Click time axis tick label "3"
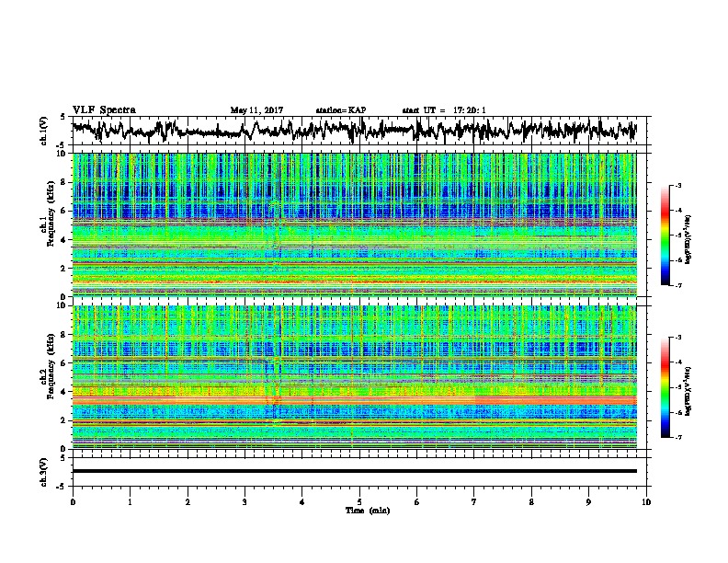 pyautogui.click(x=245, y=502)
